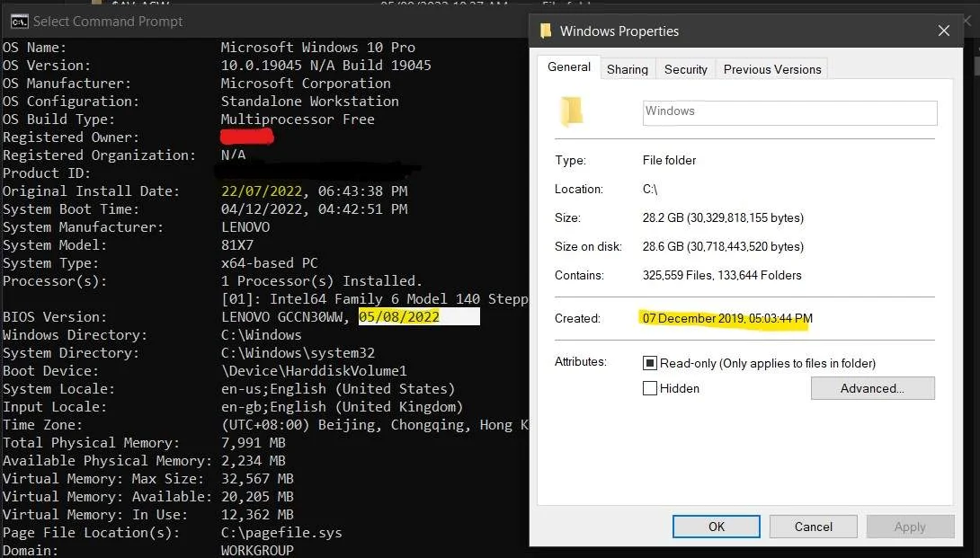980x558 pixels.
Task: Click the Size on disk value 28.6 GB
Action: click(723, 246)
